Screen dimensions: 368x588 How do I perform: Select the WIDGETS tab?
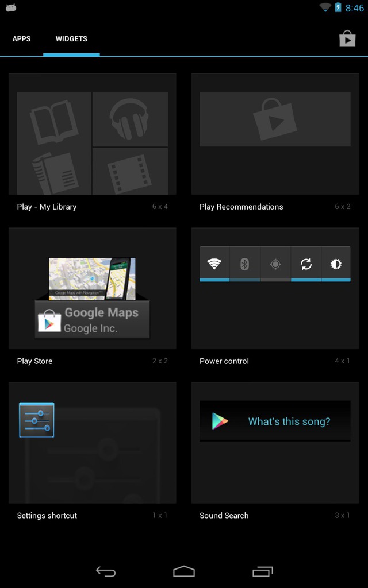click(71, 39)
